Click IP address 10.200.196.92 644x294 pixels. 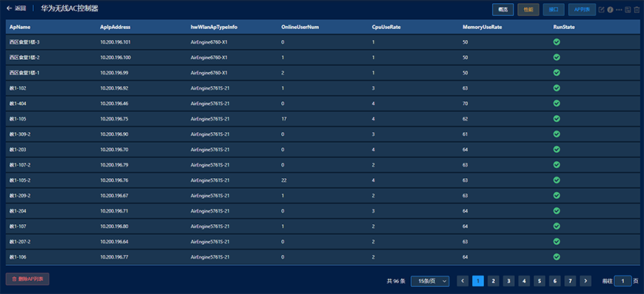tap(115, 88)
